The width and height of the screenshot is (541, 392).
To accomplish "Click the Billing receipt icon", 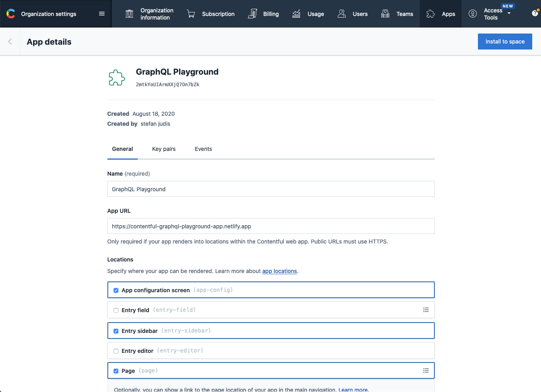I will [252, 14].
